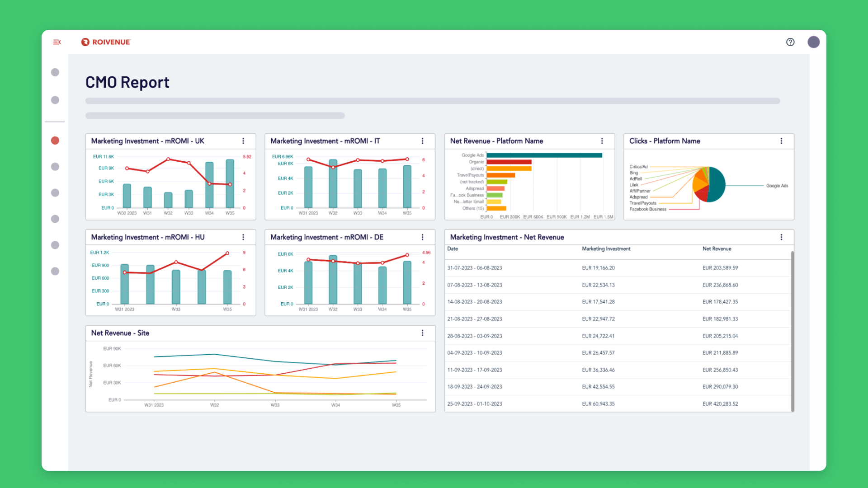868x488 pixels.
Task: Open options menu for mROMI - IT widget
Action: click(423, 141)
